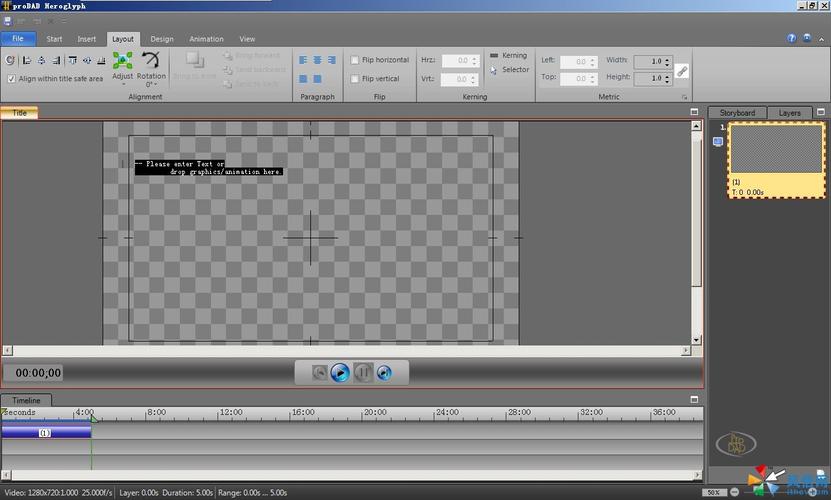This screenshot has width=831, height=500.
Task: Click the Rotation tool icon
Action: (151, 62)
